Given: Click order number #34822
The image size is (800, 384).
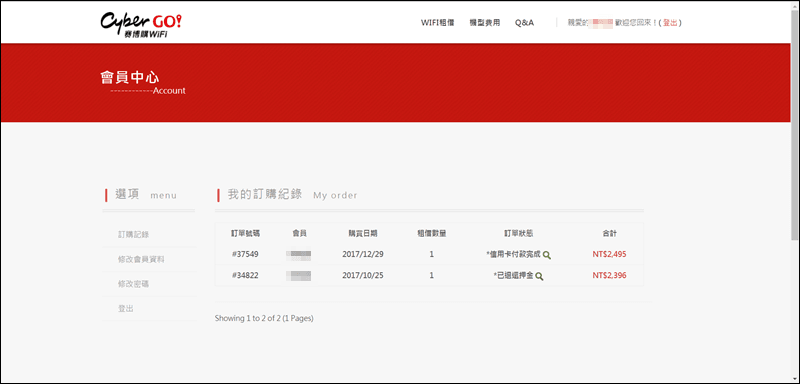Looking at the screenshot, I should (x=245, y=275).
